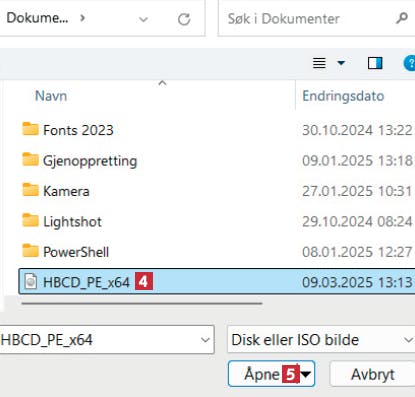Sort by the Navn column header
This screenshot has height=397, width=415.
click(x=51, y=96)
